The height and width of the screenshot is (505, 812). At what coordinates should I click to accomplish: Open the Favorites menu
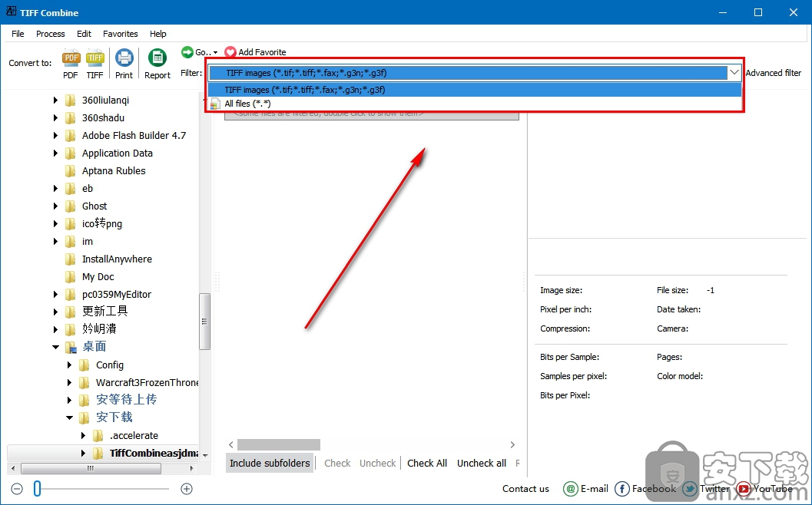[x=120, y=34]
